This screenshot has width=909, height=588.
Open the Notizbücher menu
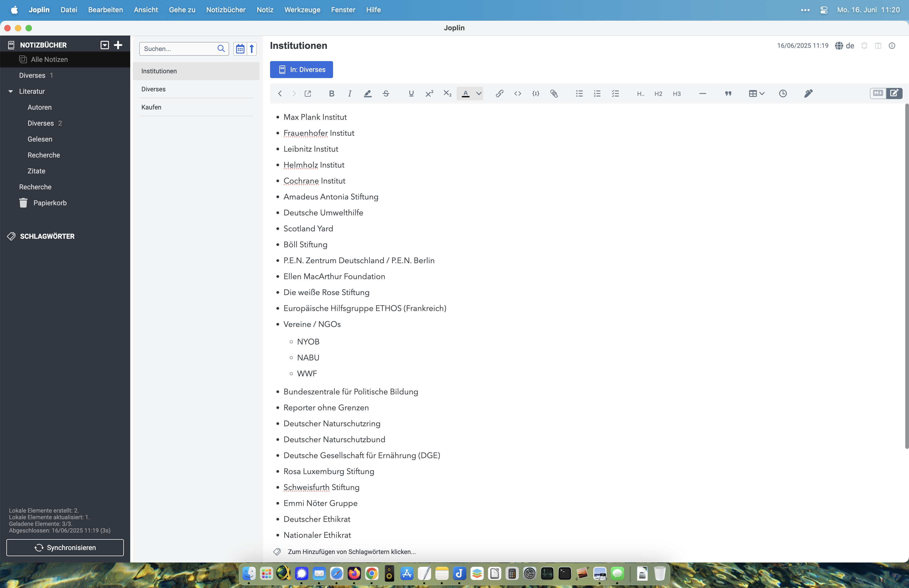(226, 10)
